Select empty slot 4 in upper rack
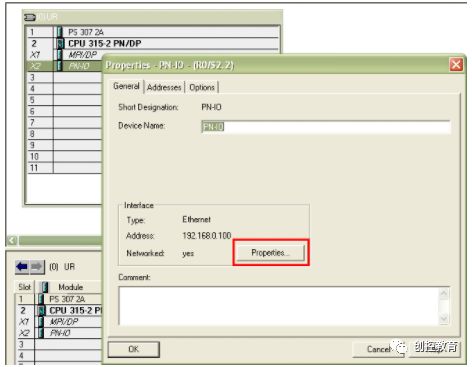 (65, 89)
